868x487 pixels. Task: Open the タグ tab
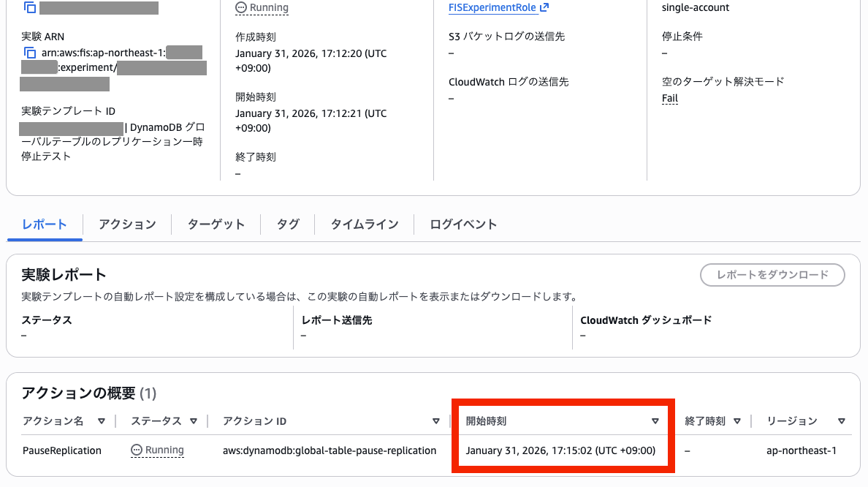pyautogui.click(x=286, y=224)
